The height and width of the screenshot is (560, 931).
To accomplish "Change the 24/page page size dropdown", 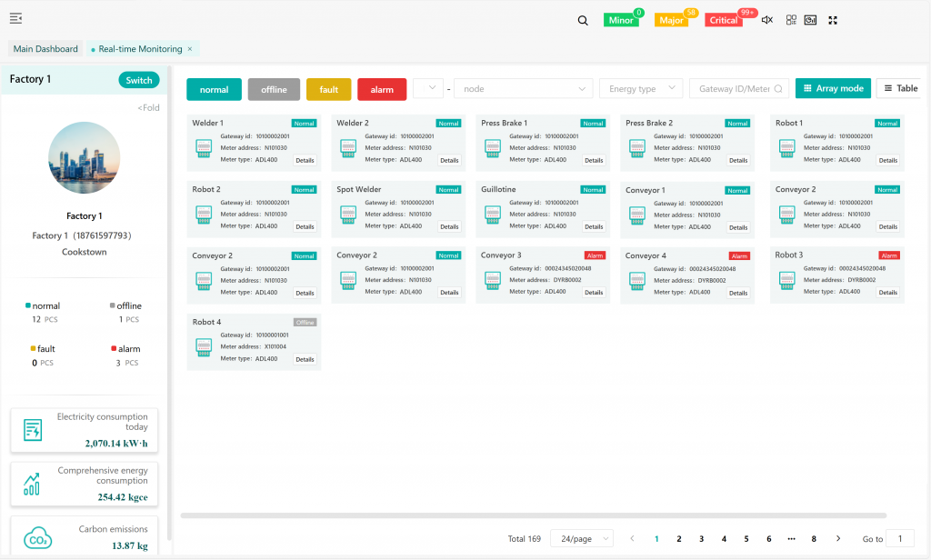I will pyautogui.click(x=582, y=539).
